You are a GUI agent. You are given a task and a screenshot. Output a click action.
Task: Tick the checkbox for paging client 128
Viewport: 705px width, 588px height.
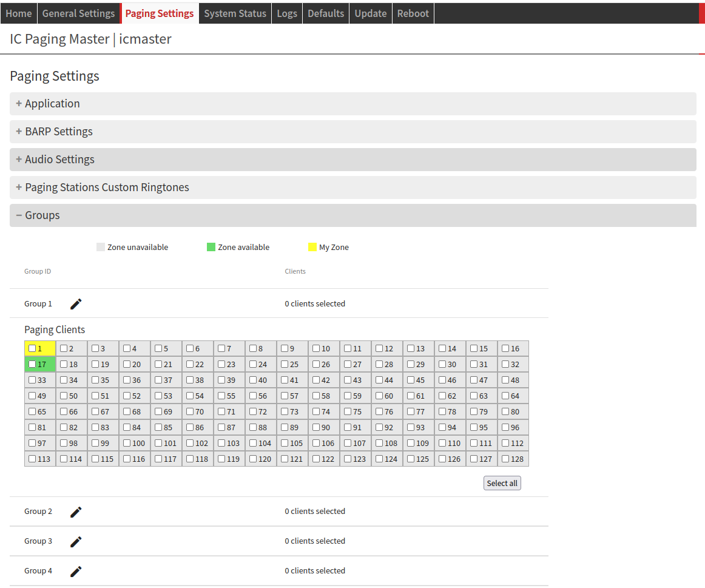(505, 459)
